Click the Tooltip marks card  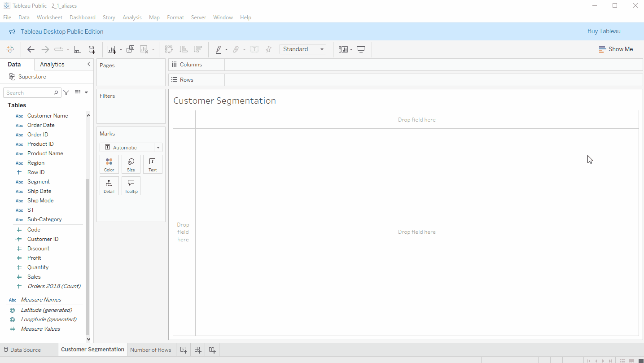(x=131, y=186)
